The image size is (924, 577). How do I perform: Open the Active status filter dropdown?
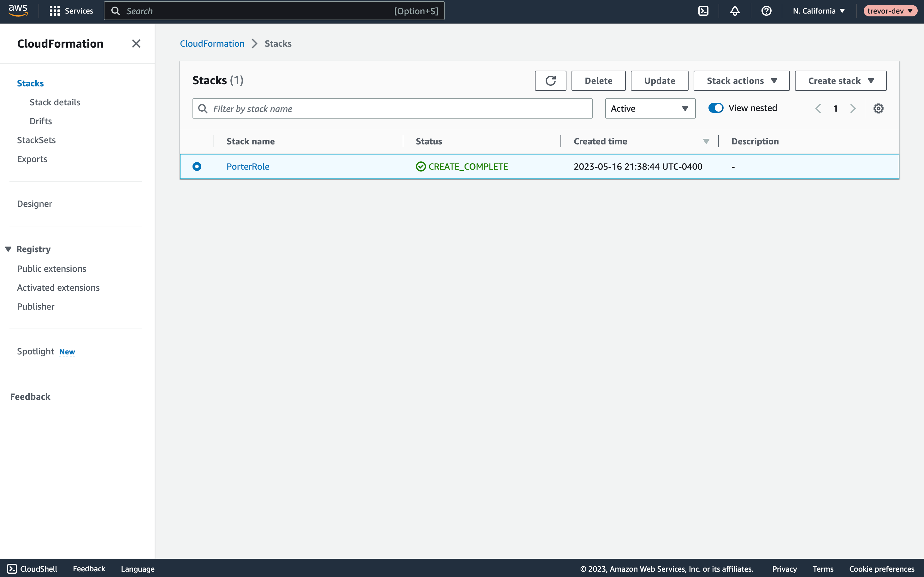click(x=650, y=108)
